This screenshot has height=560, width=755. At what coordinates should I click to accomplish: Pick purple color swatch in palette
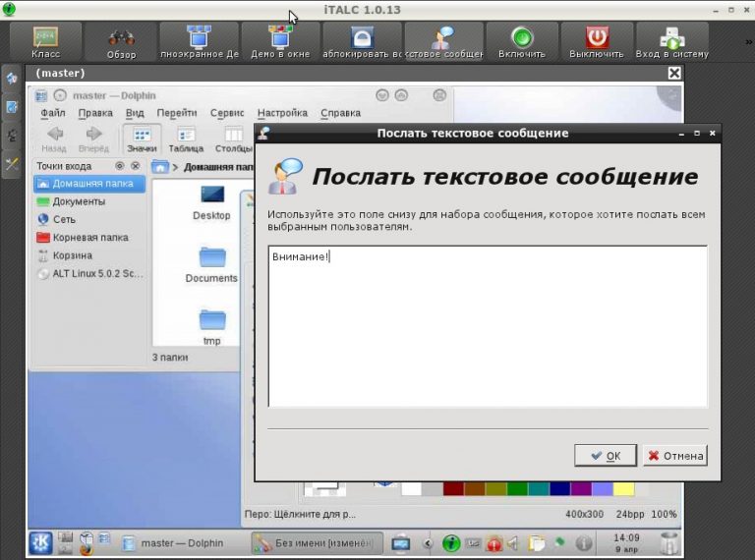[581, 489]
